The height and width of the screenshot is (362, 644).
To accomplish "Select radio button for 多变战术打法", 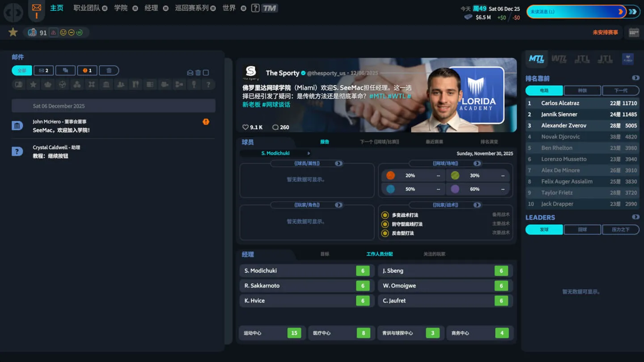I will 385,215.
